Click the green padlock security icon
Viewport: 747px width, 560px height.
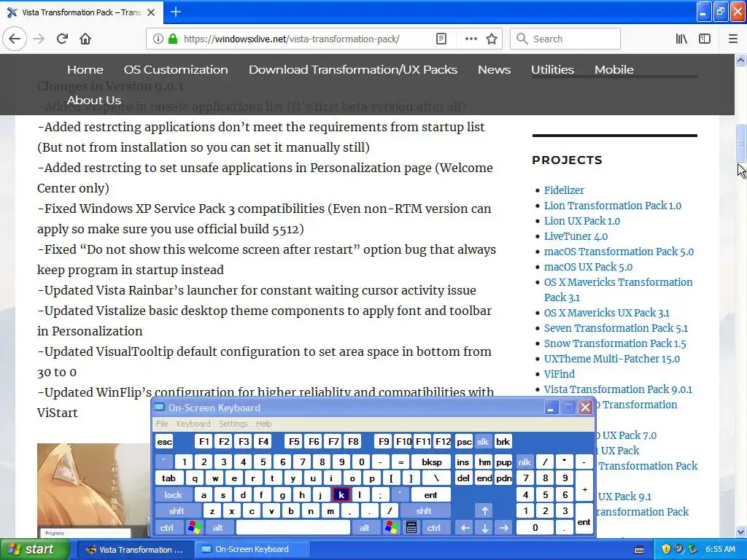pyautogui.click(x=172, y=39)
